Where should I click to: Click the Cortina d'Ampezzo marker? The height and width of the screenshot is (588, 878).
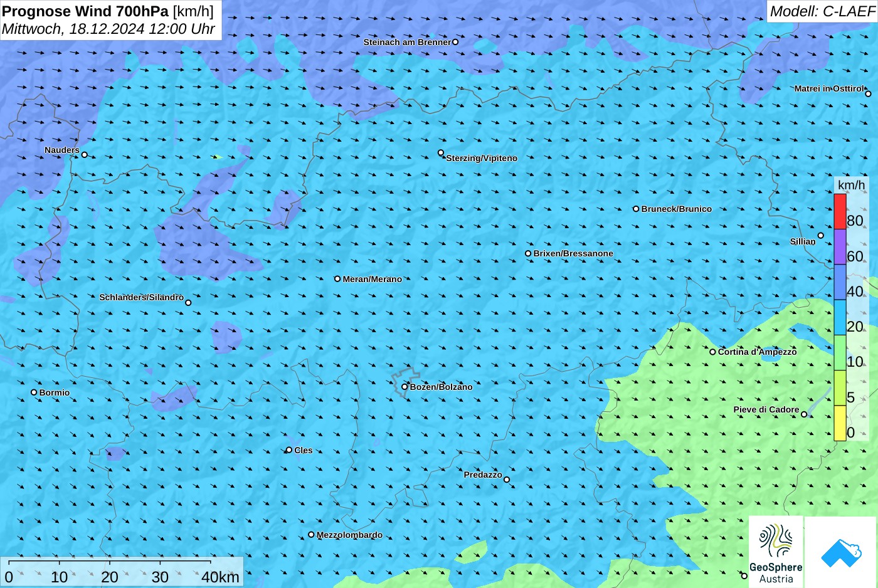(712, 352)
